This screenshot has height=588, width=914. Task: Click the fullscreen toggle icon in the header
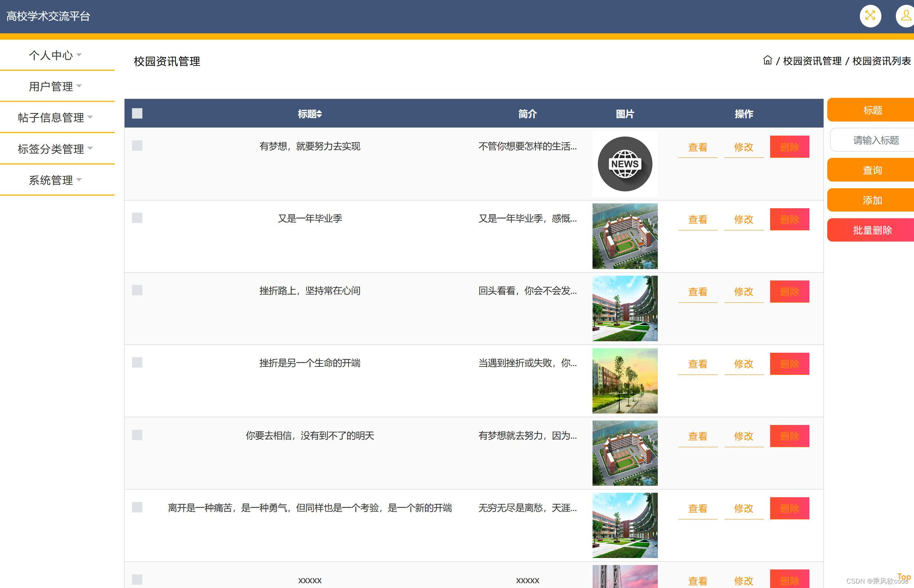870,16
